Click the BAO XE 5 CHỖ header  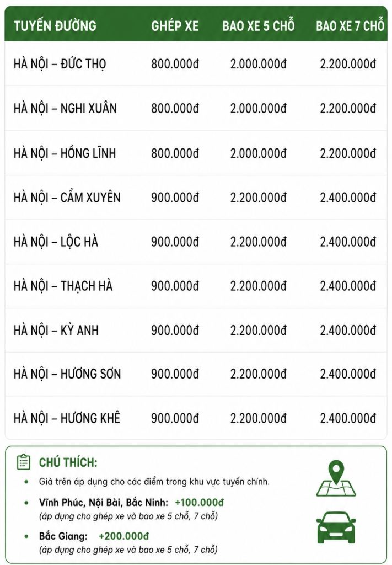259,26
